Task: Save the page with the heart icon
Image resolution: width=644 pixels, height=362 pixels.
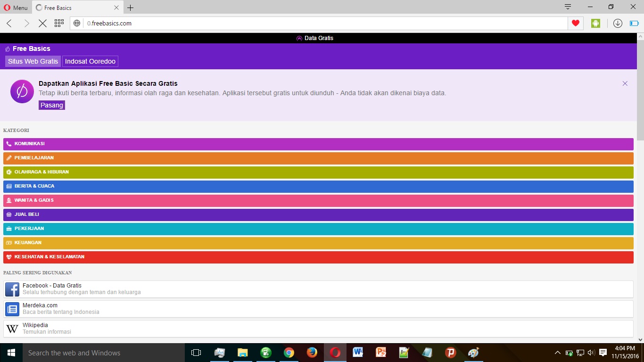Action: [576, 23]
